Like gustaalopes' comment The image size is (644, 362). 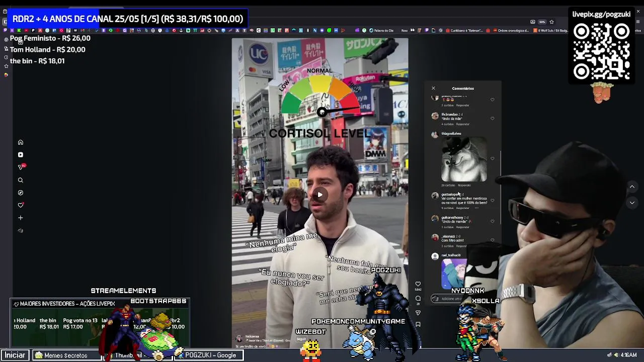[493, 201]
